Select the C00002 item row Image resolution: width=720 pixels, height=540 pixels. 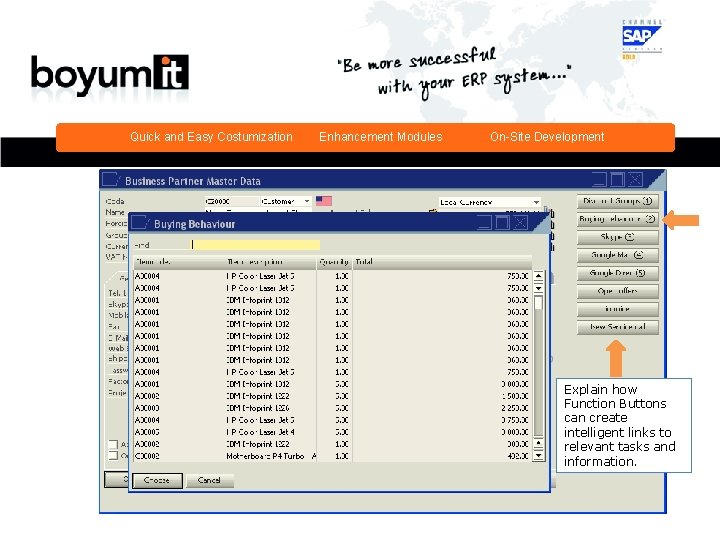click(x=332, y=456)
